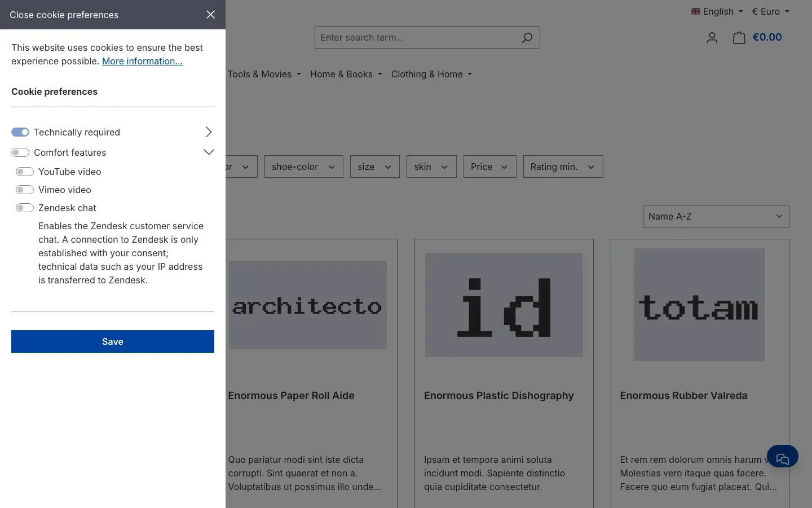Open the user account icon
812x508 pixels.
point(712,38)
